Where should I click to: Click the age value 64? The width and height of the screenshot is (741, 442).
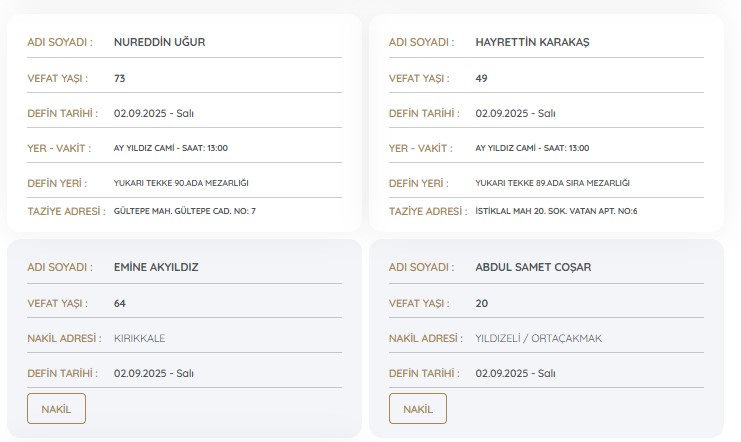(120, 303)
